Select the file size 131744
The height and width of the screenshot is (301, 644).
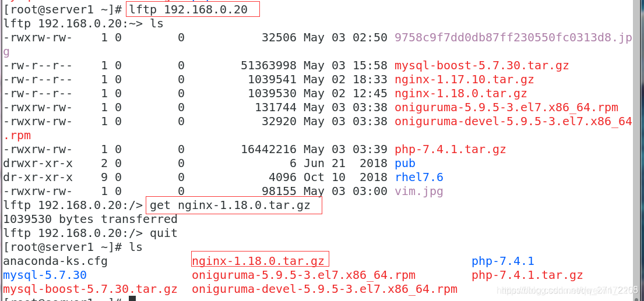(x=276, y=108)
